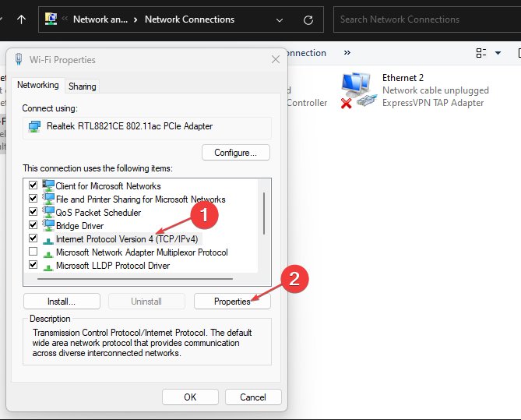
Task: Click the Search Network Connections field
Action: tap(427, 19)
